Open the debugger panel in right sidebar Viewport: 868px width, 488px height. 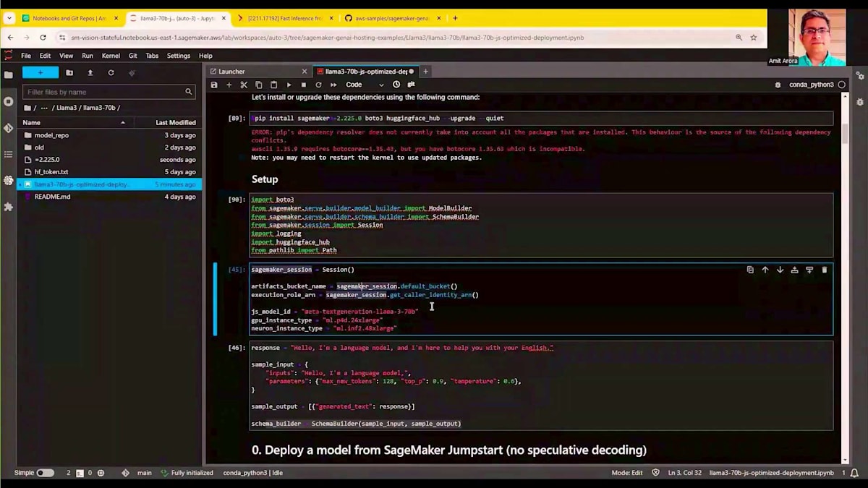tap(860, 102)
